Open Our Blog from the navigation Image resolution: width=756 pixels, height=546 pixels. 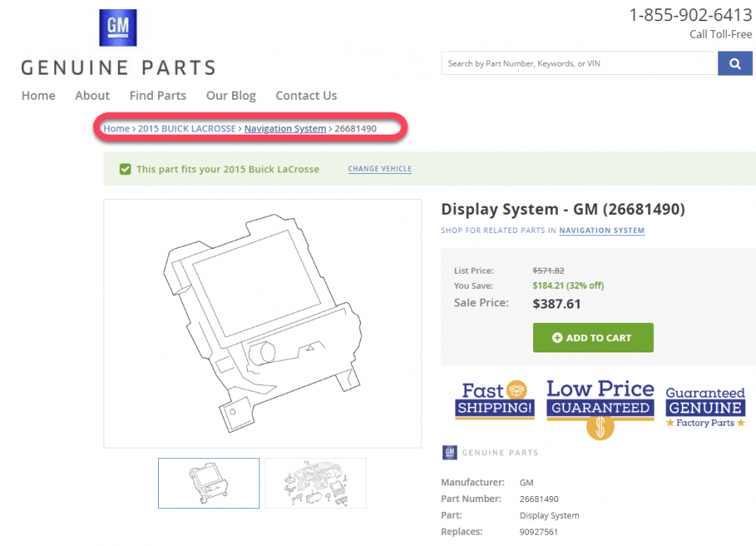click(231, 95)
